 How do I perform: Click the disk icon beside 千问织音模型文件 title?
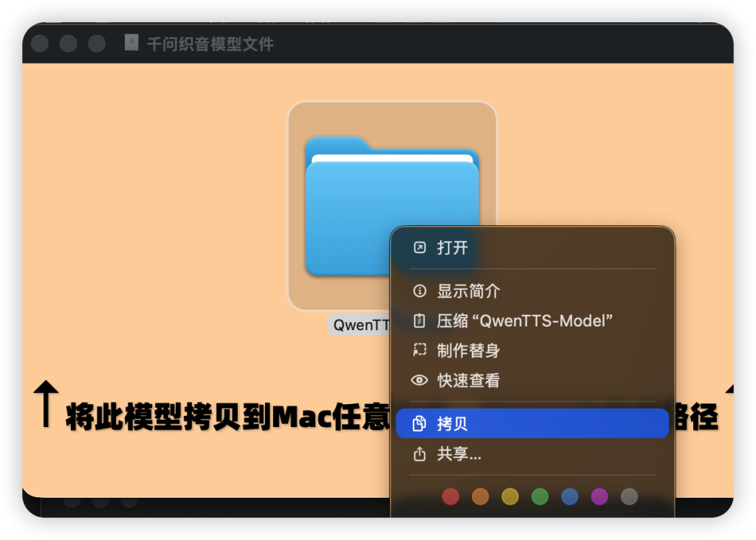pyautogui.click(x=131, y=43)
